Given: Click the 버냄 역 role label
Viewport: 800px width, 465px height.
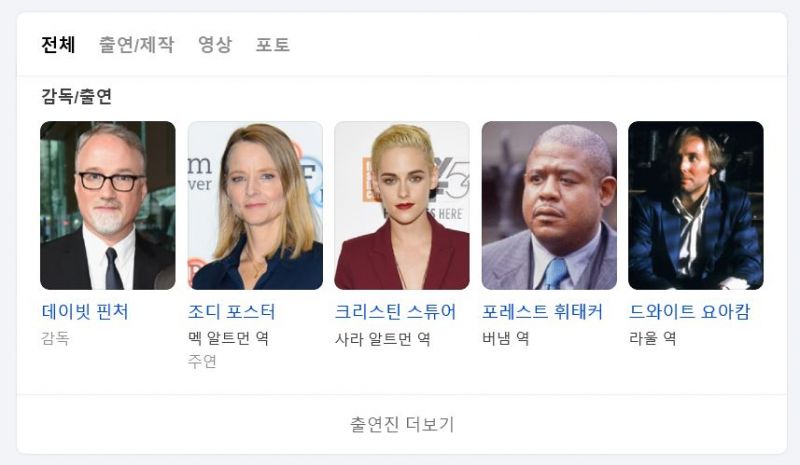Looking at the screenshot, I should click(506, 338).
